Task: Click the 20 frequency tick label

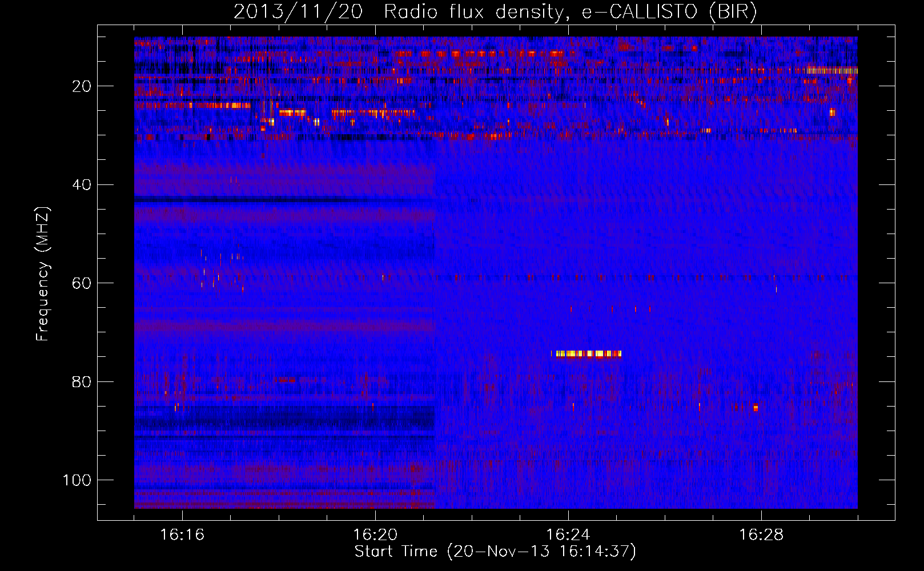Action: coord(82,86)
